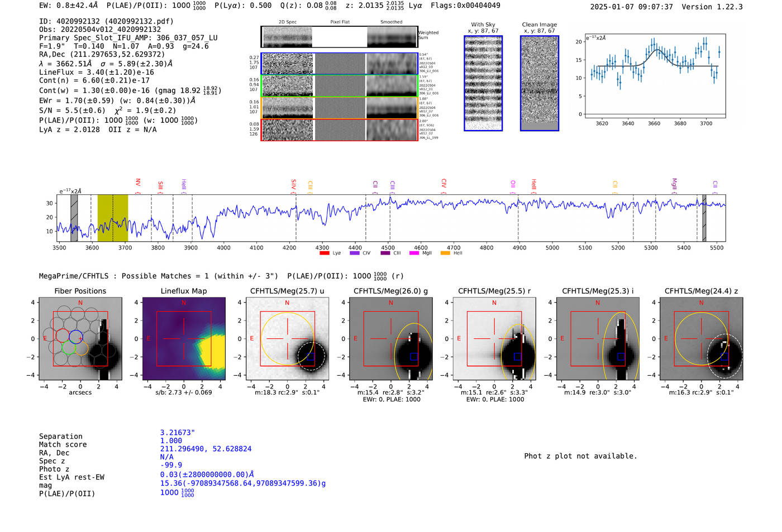Viewport: 782px width, 532px height.
Task: Select the red-bordered 2D spectrum row
Action: pos(340,130)
